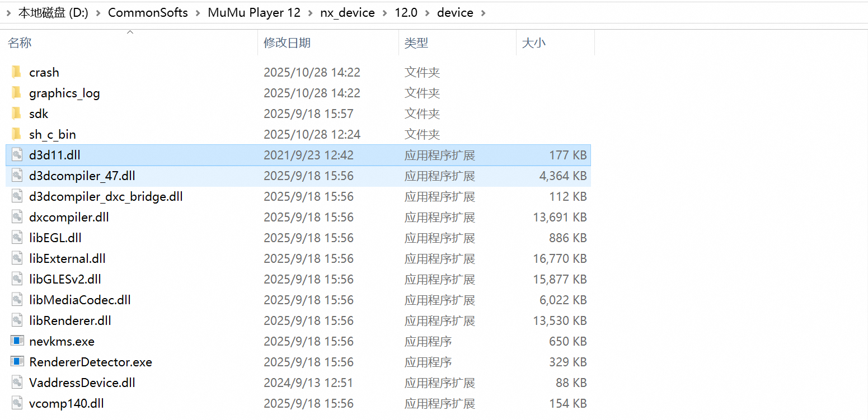Select the crash folder name
This screenshot has width=868, height=420.
click(44, 73)
